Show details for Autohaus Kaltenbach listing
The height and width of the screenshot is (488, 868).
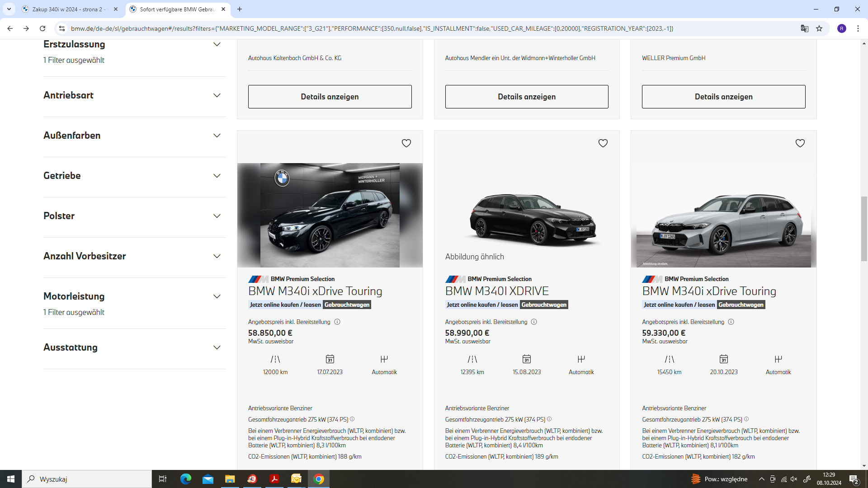click(x=330, y=97)
